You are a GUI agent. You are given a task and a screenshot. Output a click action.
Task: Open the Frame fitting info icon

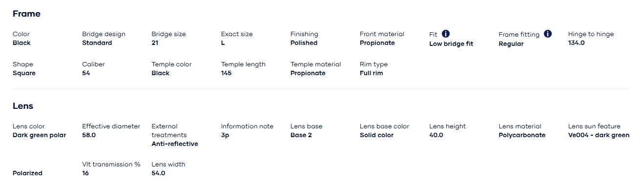click(x=547, y=34)
